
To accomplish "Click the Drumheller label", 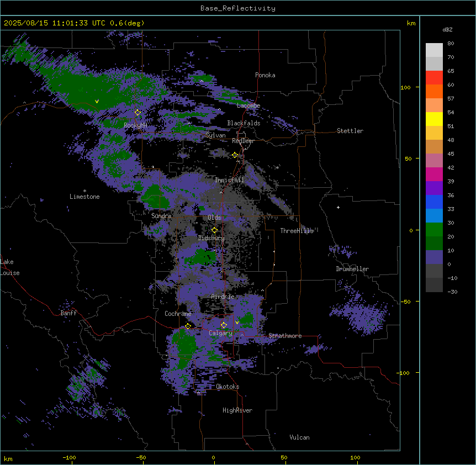I will [x=352, y=269].
